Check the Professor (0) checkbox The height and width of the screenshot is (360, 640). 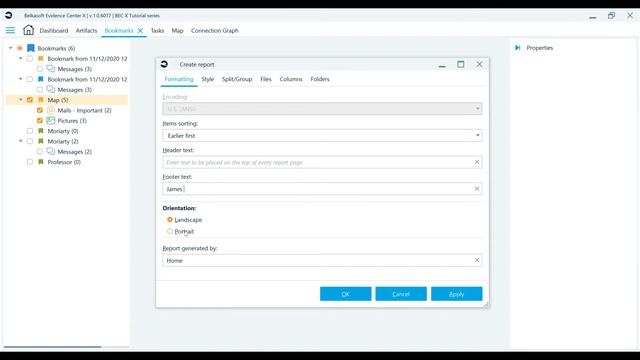[x=30, y=162]
